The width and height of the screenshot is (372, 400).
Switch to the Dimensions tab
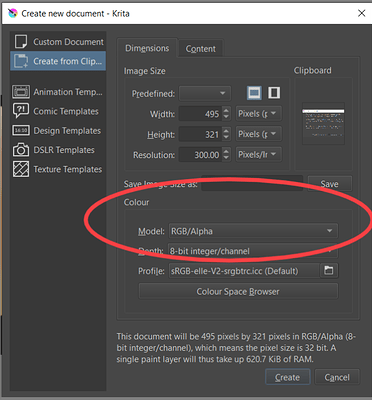coord(147,48)
